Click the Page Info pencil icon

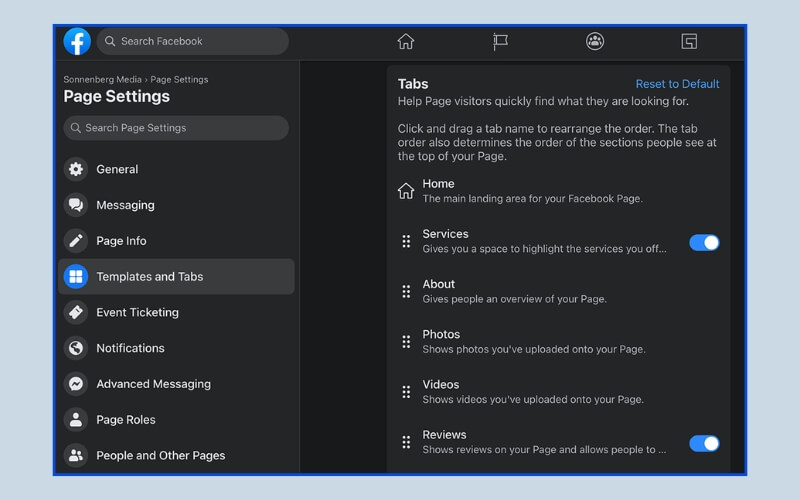tap(76, 241)
